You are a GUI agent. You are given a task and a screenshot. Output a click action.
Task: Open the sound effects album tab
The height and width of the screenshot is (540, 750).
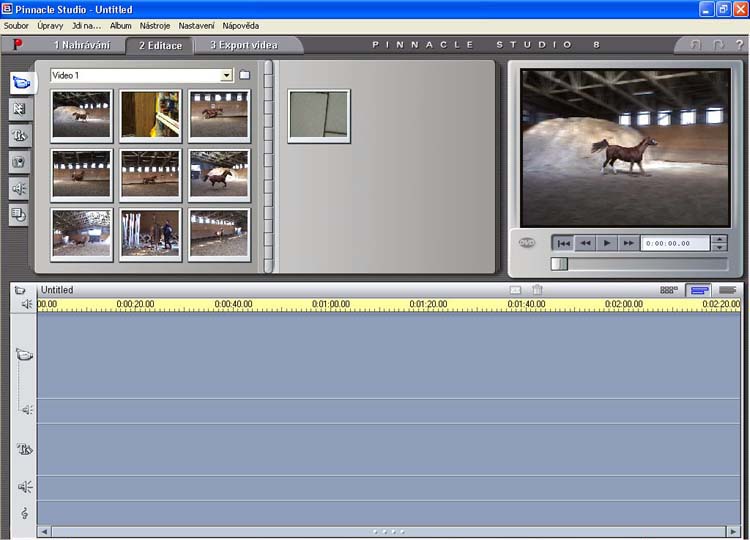click(20, 188)
